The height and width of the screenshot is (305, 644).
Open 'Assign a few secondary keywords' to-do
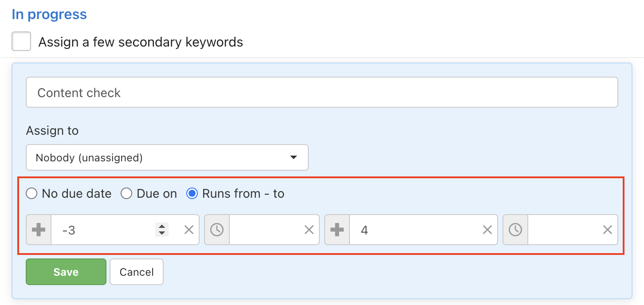coord(141,42)
